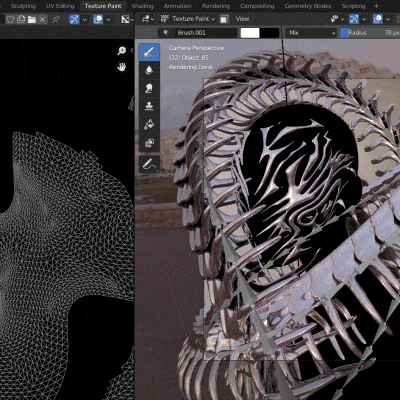Switch to the Shading workspace tab

tap(142, 6)
